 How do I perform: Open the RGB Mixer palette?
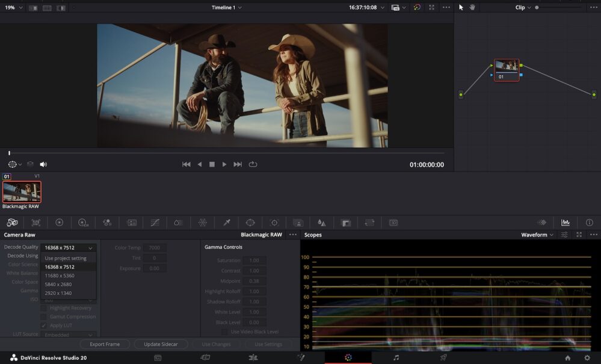(107, 223)
